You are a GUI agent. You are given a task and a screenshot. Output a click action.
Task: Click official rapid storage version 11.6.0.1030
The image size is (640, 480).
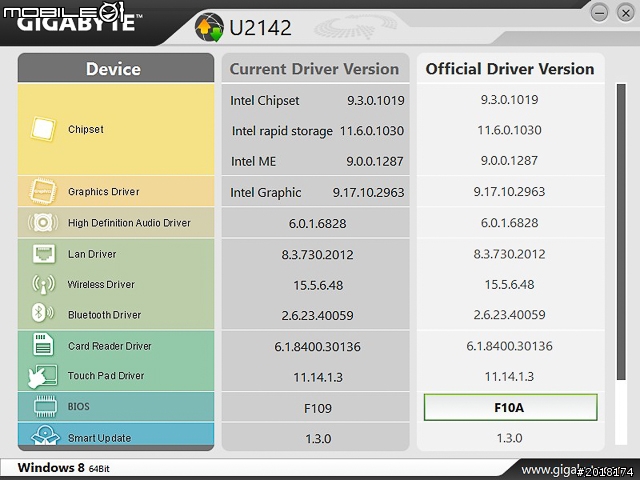pos(509,130)
